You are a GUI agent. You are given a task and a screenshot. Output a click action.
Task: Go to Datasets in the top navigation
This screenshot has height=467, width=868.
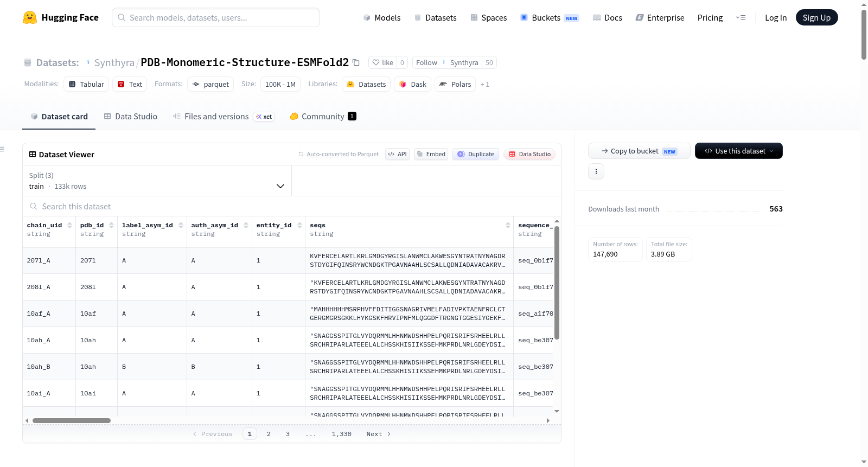(435, 17)
